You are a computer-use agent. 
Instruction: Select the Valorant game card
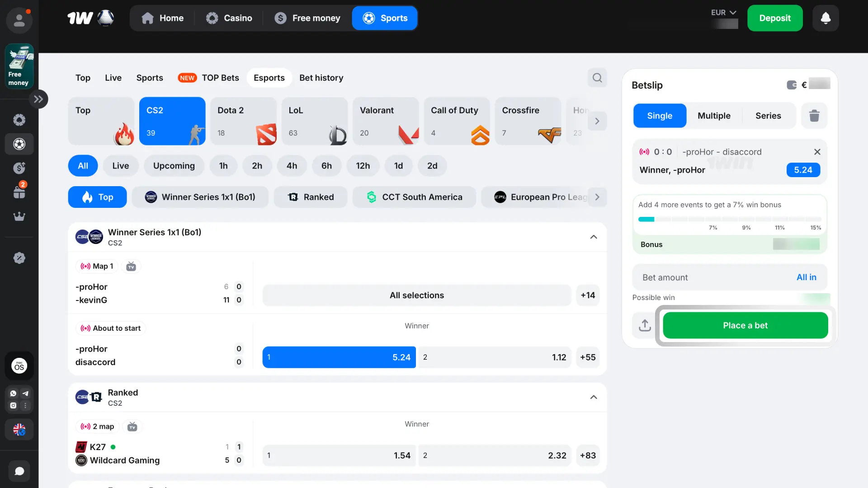pyautogui.click(x=386, y=121)
